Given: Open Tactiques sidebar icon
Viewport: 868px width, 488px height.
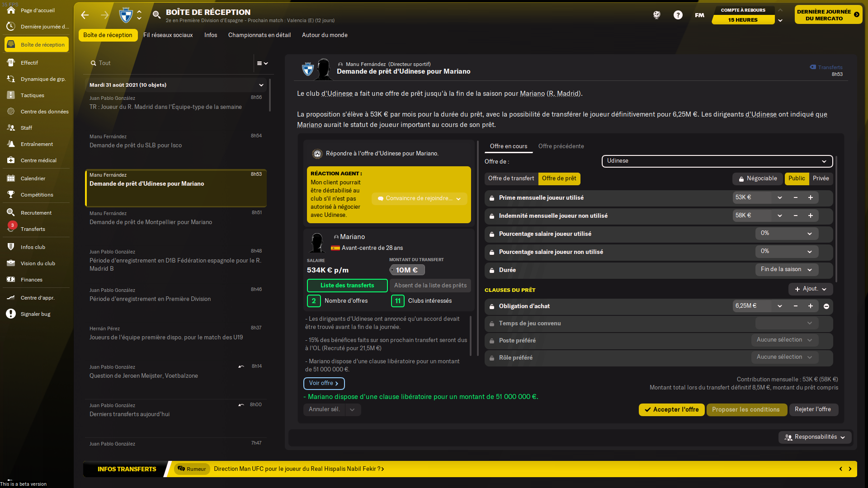Looking at the screenshot, I should tap(11, 95).
